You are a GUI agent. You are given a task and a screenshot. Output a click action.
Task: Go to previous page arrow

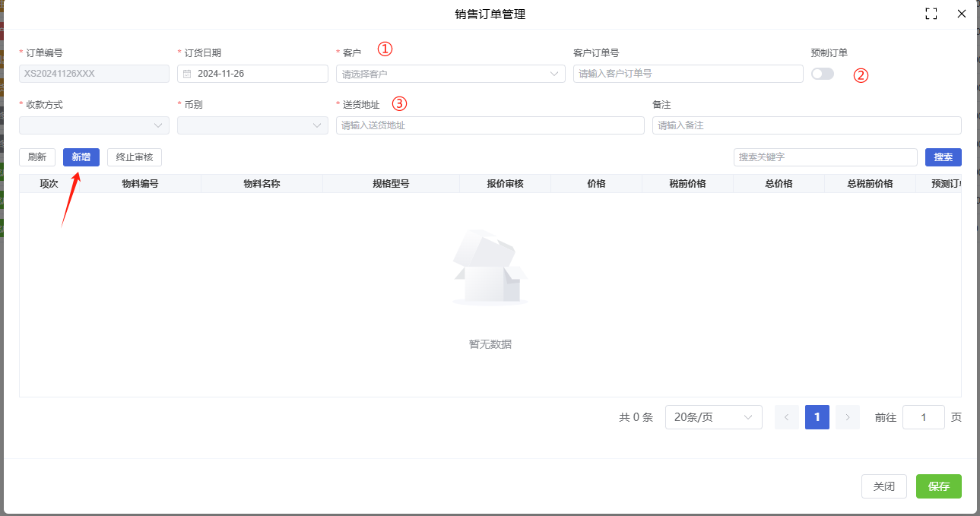(x=787, y=417)
